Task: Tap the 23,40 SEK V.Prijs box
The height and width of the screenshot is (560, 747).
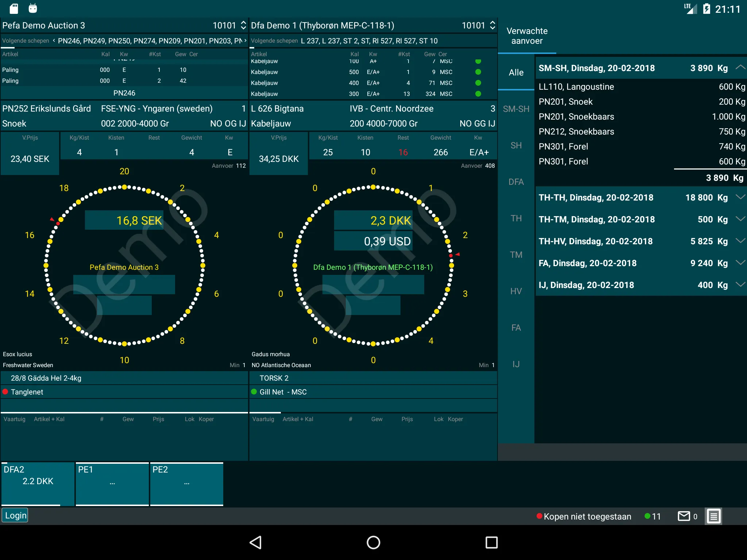Action: [x=30, y=153]
